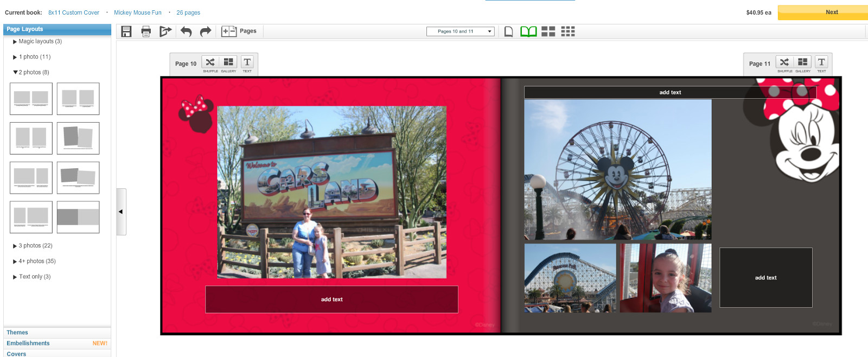
Task: Choose two-photo layout with tilted overlapping landscapes
Action: 78,178
